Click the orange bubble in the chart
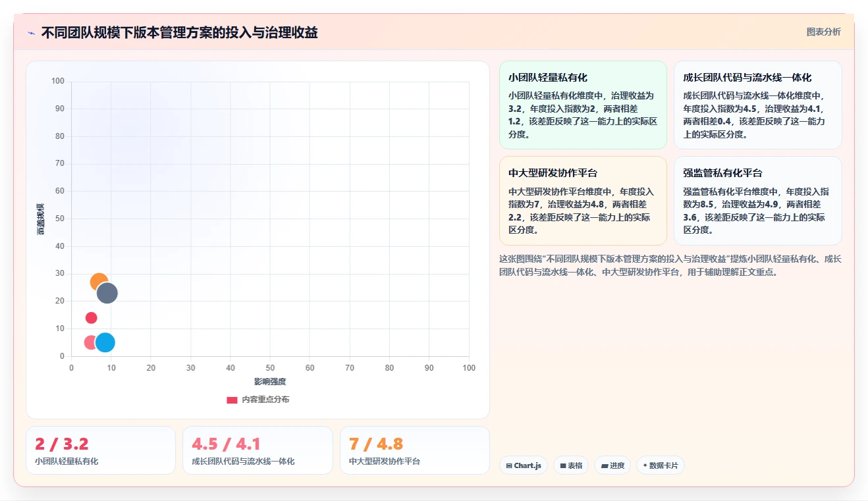Viewport: 868px width, 501px height. click(x=99, y=282)
